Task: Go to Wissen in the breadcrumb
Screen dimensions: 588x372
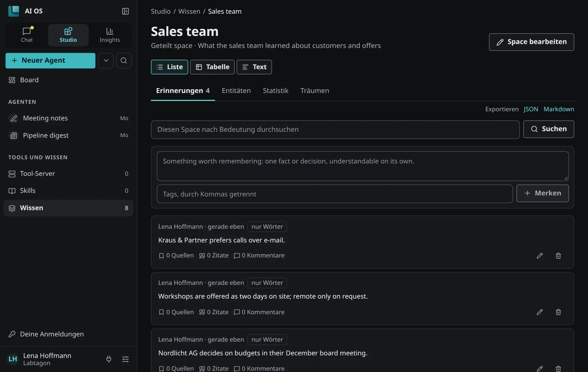Action: coord(189,11)
